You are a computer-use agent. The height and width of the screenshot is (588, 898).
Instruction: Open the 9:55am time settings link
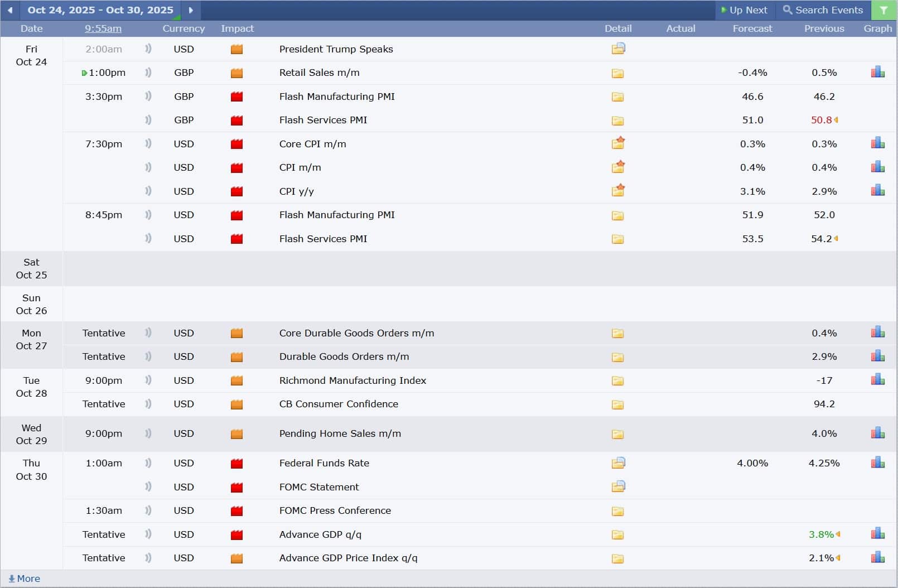pos(103,28)
